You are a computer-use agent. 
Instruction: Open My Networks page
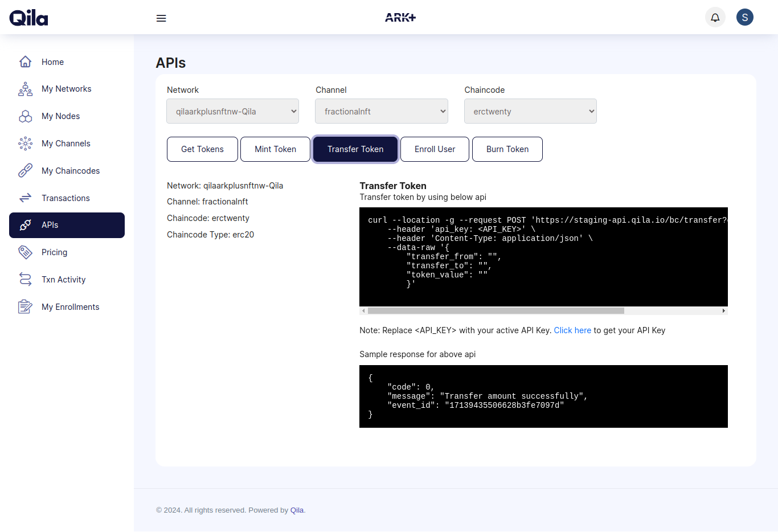pos(67,89)
